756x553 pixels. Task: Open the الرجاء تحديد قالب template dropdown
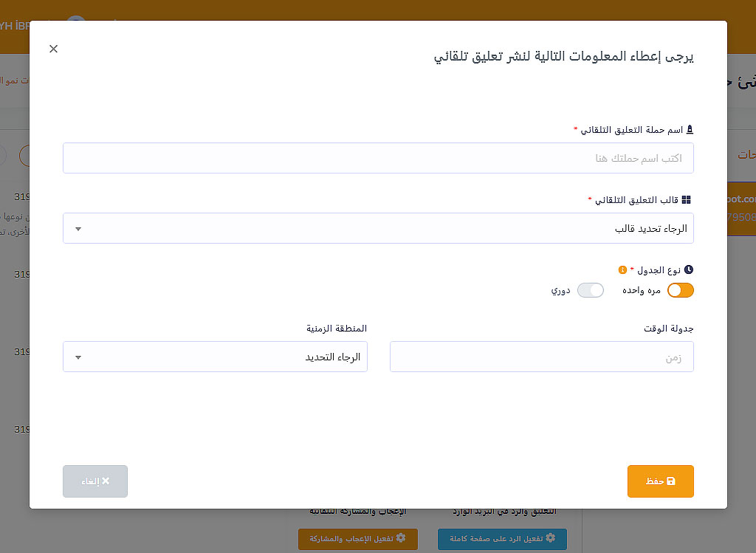coord(378,229)
